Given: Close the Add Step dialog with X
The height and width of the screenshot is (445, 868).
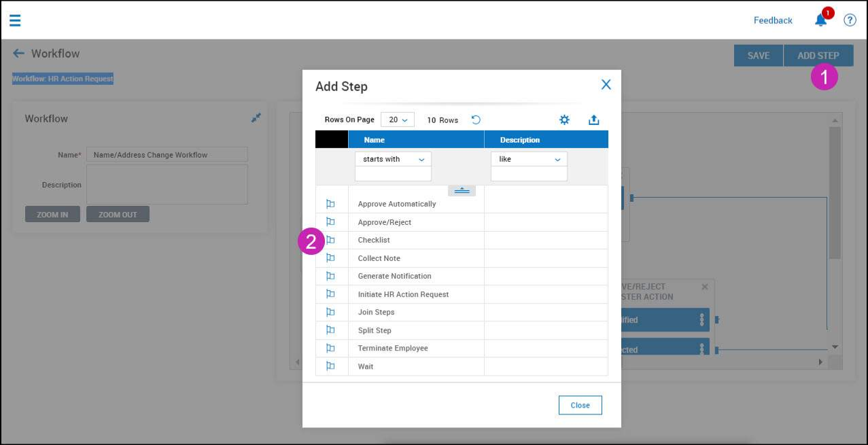Looking at the screenshot, I should 606,85.
